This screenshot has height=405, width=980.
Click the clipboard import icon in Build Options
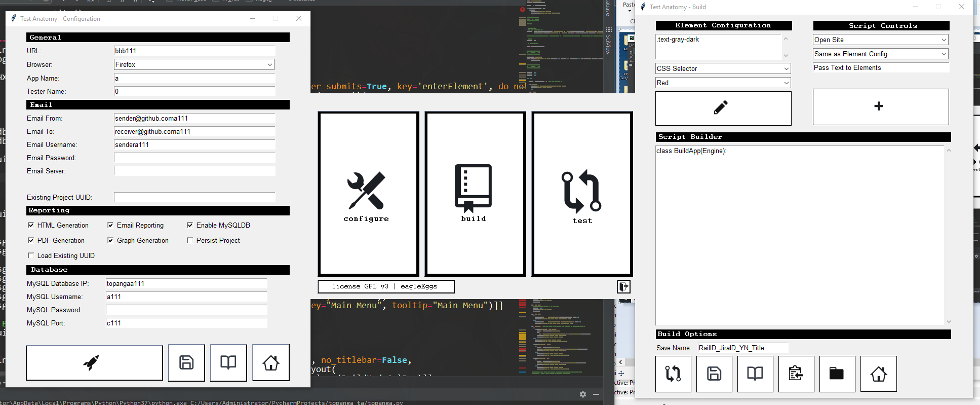pos(796,374)
